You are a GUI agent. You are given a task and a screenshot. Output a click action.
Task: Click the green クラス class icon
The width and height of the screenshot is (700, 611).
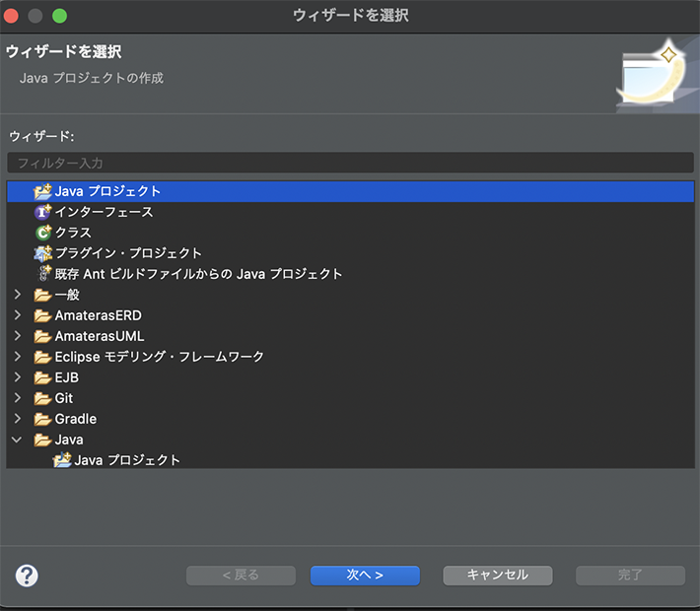pyautogui.click(x=42, y=233)
